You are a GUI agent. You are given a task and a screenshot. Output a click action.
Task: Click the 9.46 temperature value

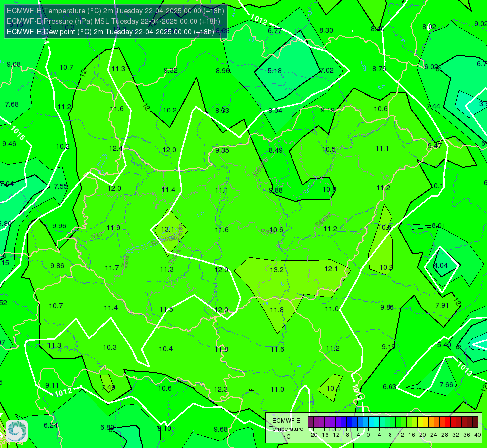point(9,144)
